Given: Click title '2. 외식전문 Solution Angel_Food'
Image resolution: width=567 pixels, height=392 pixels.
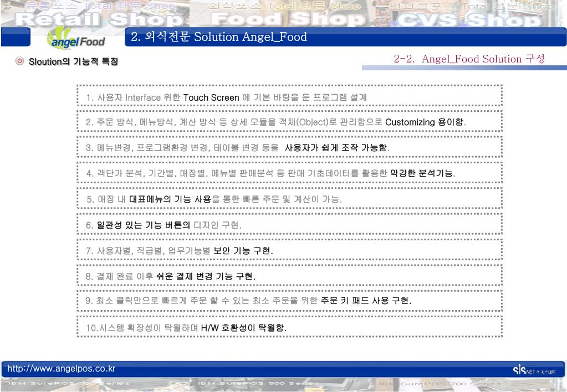Looking at the screenshot, I should click(219, 37).
